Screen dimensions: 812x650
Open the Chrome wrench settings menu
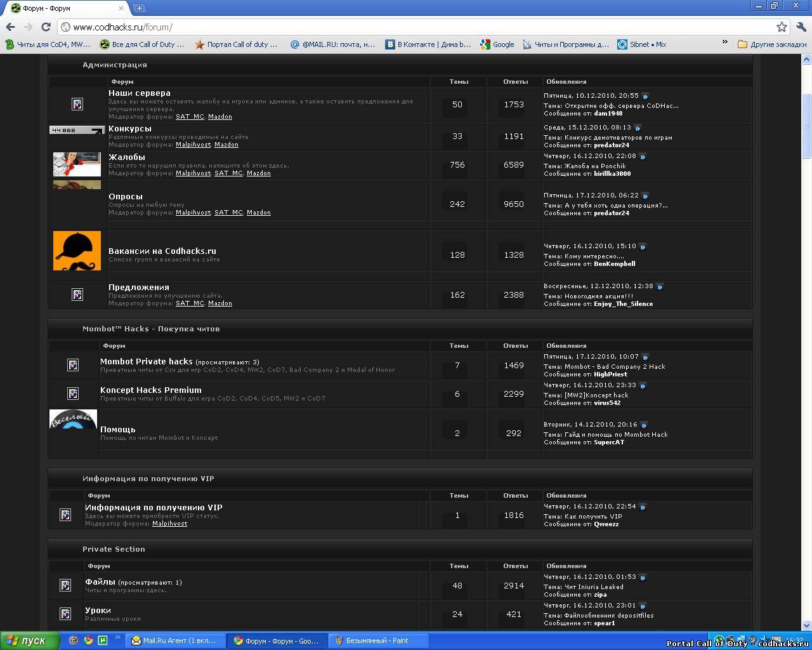pos(801,27)
